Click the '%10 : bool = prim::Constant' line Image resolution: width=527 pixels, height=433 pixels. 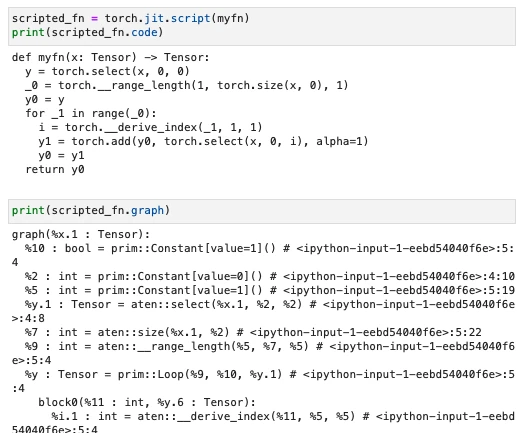(263, 255)
